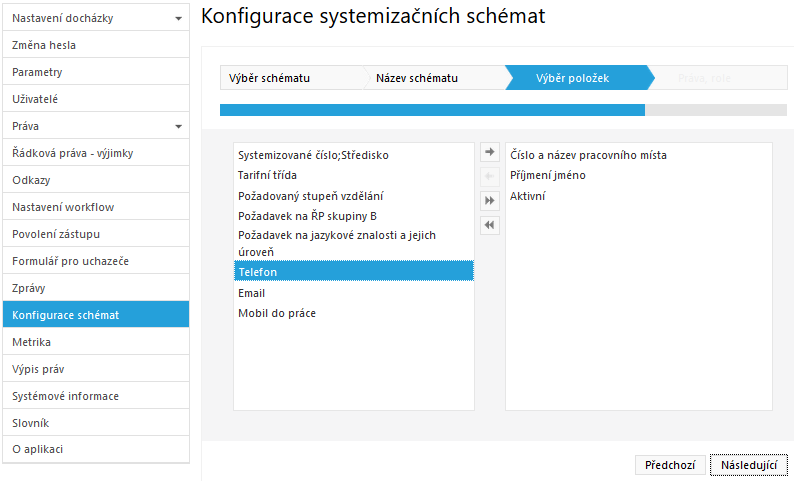Image resolution: width=794 pixels, height=481 pixels.
Task: Select Systemizované číslo;Středisko list item
Action: 354,155
